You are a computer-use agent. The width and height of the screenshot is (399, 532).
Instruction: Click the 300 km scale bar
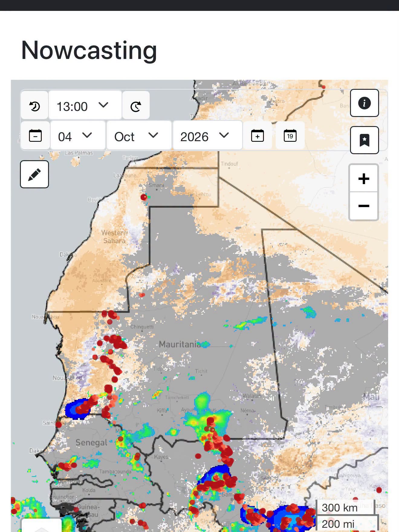[345, 508]
